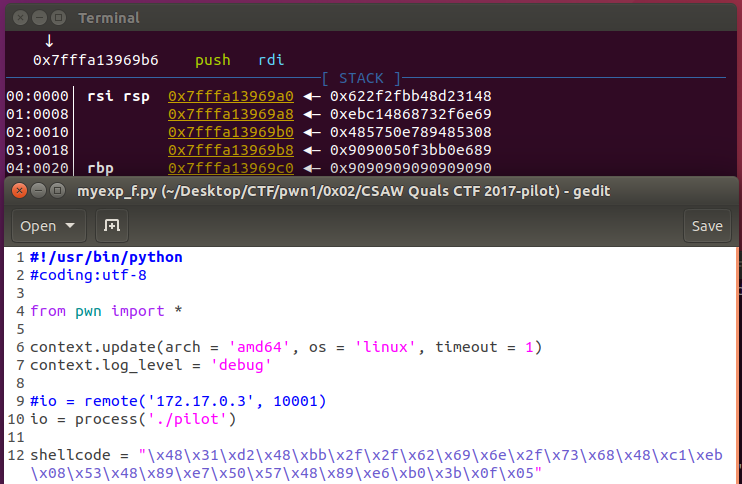The width and height of the screenshot is (742, 484).
Task: Click the 'rdi' operand in Terminal
Action: [x=271, y=60]
